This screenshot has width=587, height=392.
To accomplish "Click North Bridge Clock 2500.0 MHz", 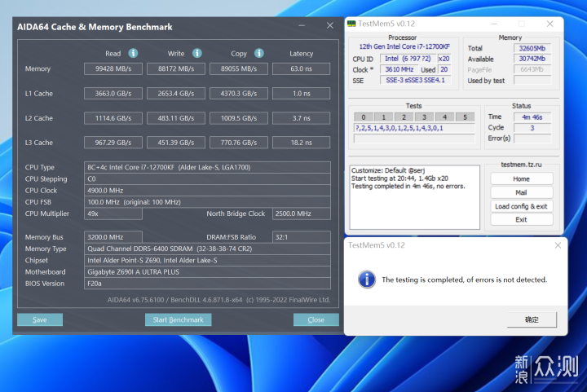I will pyautogui.click(x=302, y=214).
